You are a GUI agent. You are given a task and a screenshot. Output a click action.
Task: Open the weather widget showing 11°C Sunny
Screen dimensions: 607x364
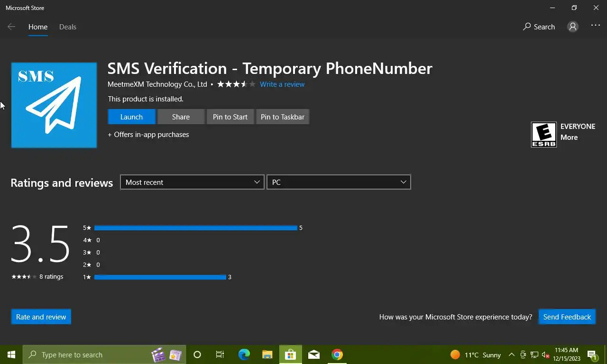pos(476,355)
